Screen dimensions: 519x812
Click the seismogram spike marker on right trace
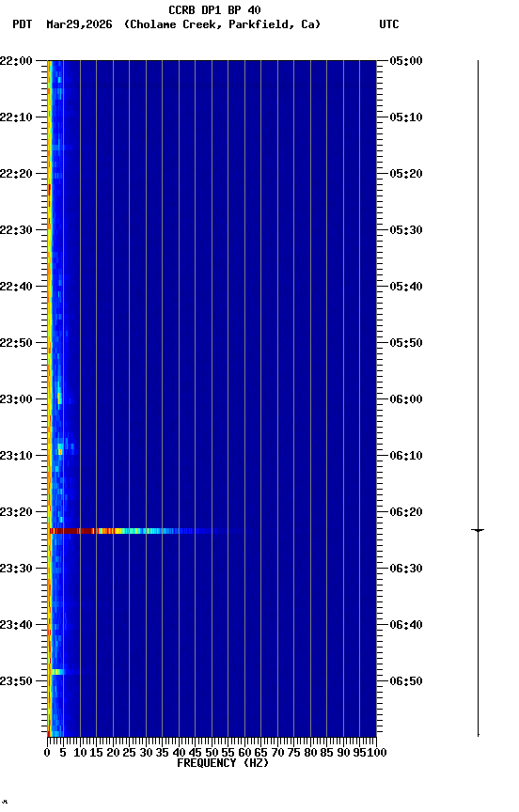(478, 530)
